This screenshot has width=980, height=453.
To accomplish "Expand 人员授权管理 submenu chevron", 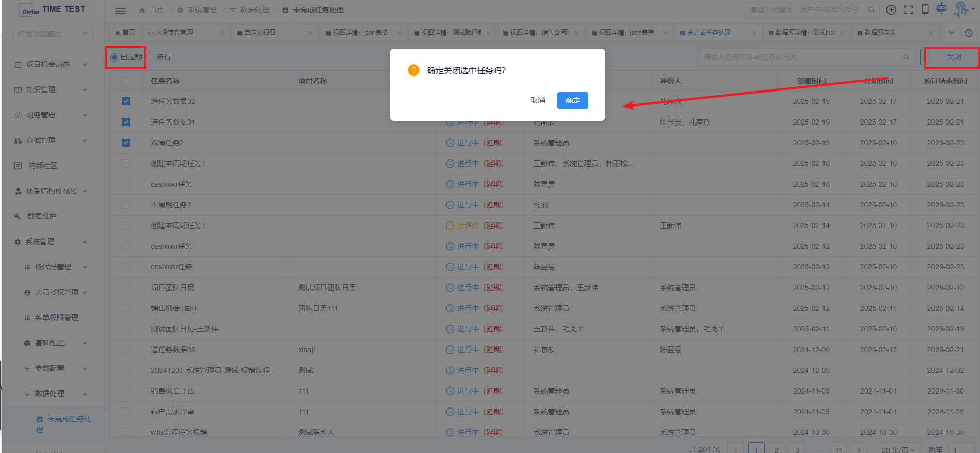I will click(x=85, y=293).
